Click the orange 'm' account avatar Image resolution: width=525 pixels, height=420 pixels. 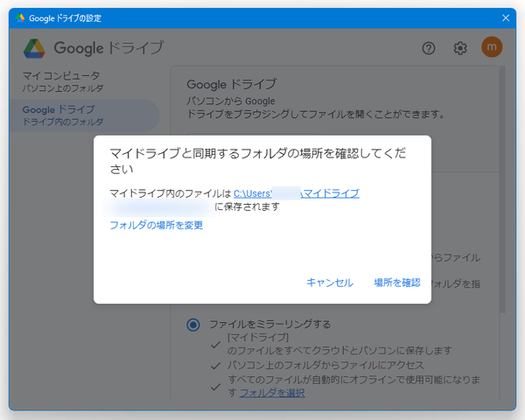click(x=492, y=48)
